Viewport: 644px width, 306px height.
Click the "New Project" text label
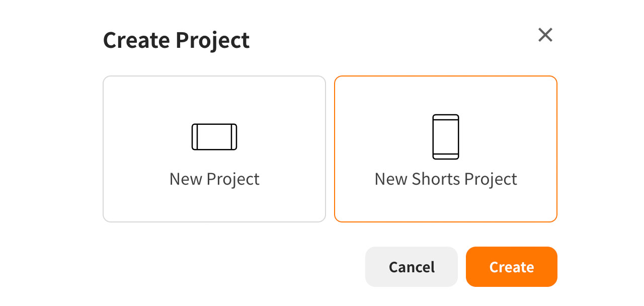[214, 179]
